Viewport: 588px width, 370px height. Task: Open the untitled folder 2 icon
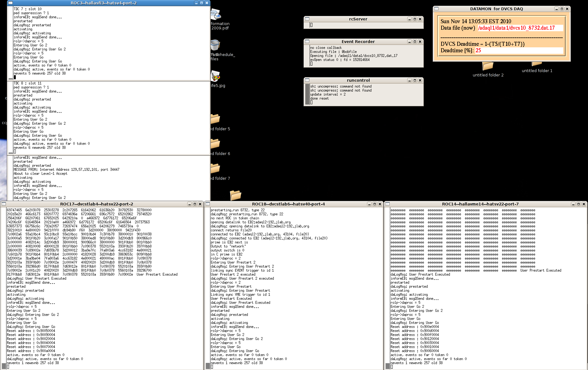(488, 66)
